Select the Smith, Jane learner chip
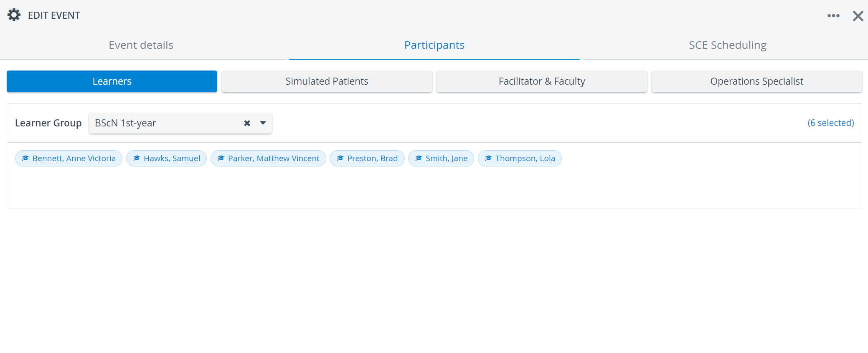This screenshot has height=353, width=868. (x=441, y=158)
